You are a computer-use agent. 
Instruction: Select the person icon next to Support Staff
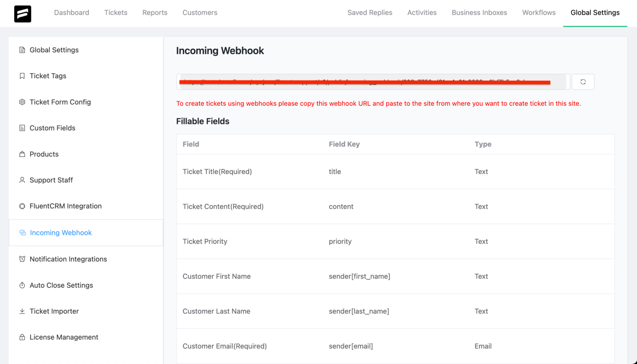tap(22, 180)
